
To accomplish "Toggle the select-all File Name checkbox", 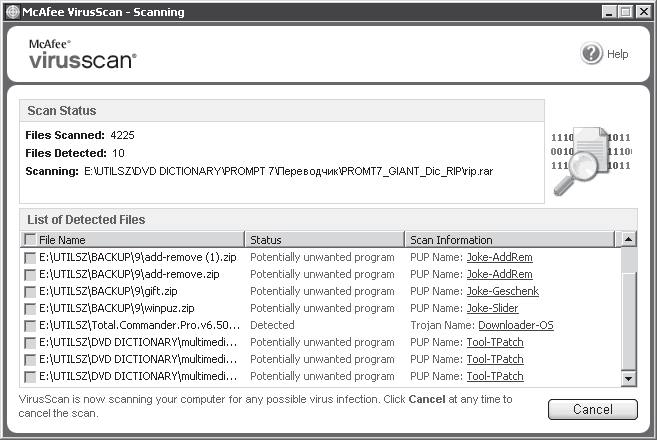I will click(29, 240).
